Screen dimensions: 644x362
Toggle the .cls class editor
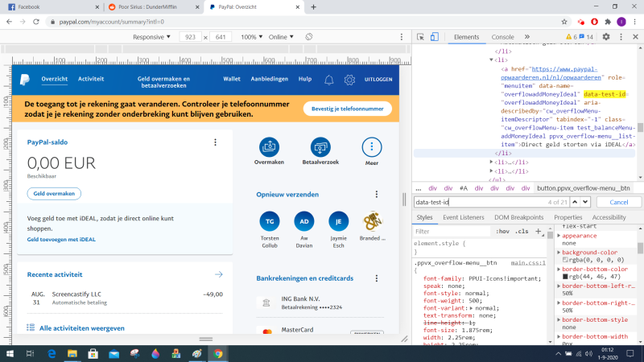pos(522,231)
